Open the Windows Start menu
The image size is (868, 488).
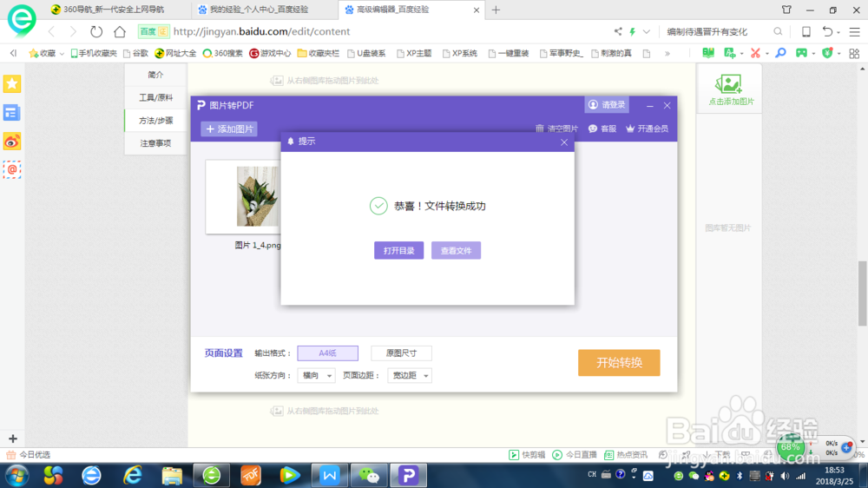[x=17, y=475]
